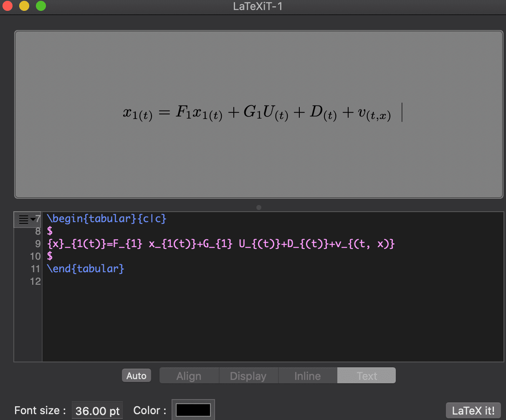
Task: Place cursor in the \begin{tabular}{c|c} line
Action: click(x=107, y=219)
